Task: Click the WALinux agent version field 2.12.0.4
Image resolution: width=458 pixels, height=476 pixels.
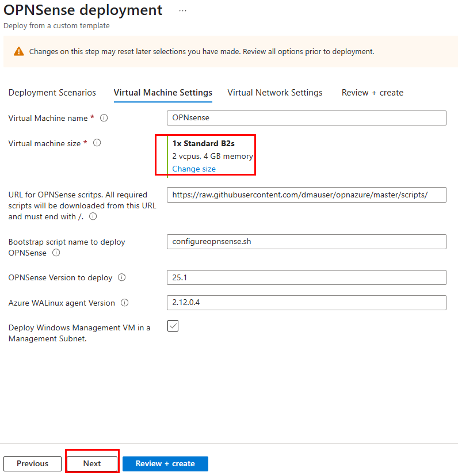Action: (307, 303)
